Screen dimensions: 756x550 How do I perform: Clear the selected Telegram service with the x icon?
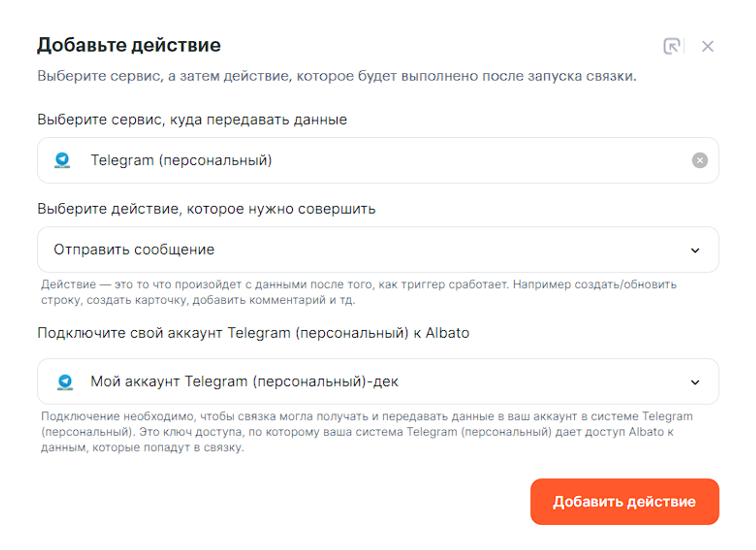699,161
